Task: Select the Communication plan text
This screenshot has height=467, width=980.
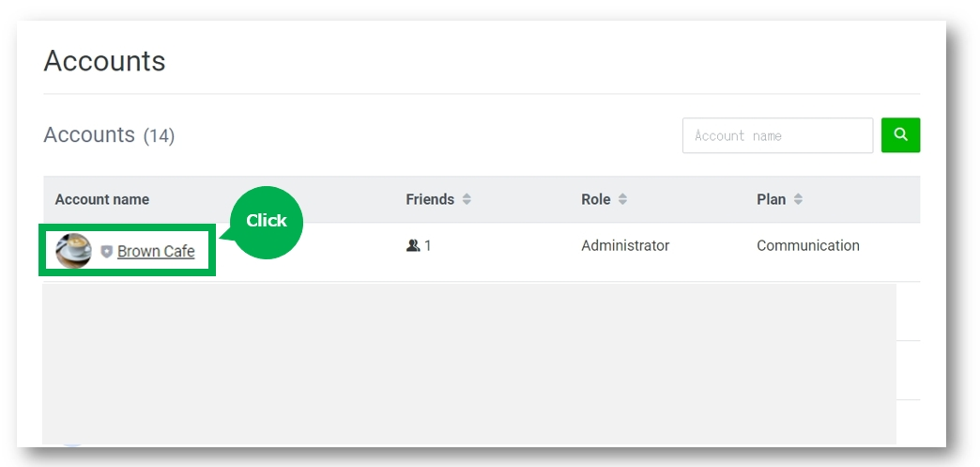Action: tap(808, 245)
